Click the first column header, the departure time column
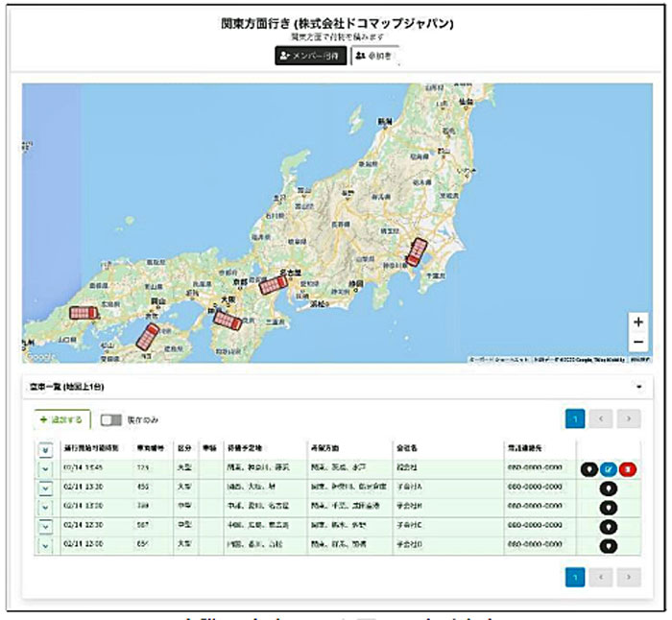The image size is (672, 620). [91, 448]
